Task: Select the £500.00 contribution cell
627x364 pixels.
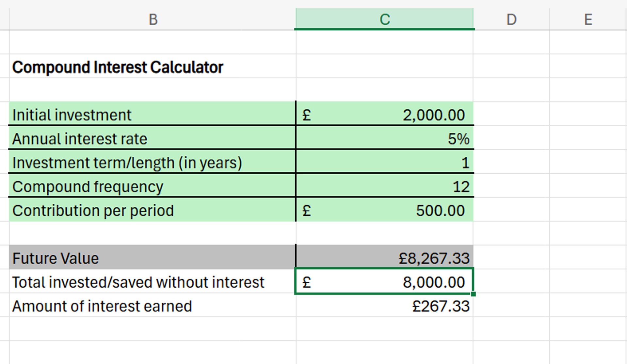Action: pyautogui.click(x=384, y=211)
